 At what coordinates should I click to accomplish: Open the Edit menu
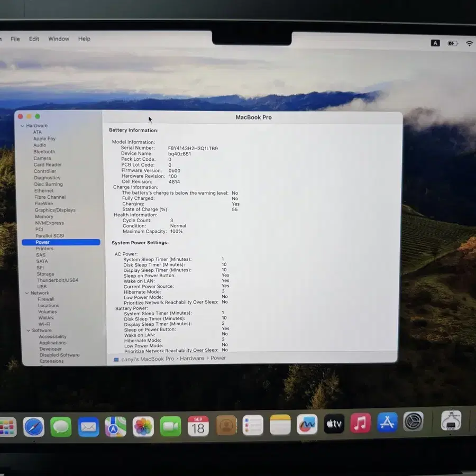coord(34,39)
